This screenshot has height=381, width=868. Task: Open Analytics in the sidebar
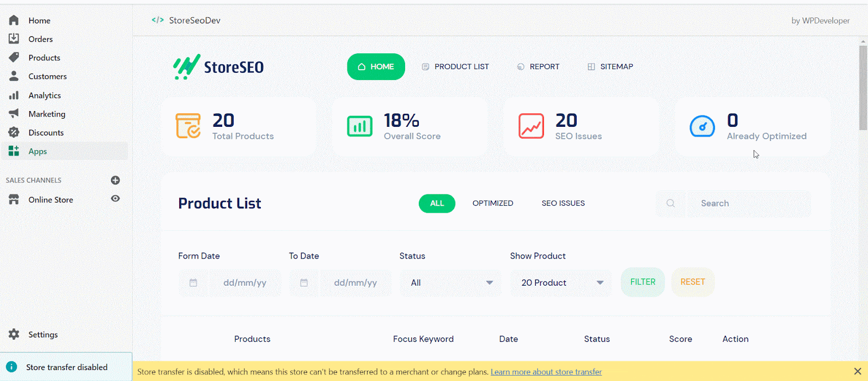click(x=45, y=95)
